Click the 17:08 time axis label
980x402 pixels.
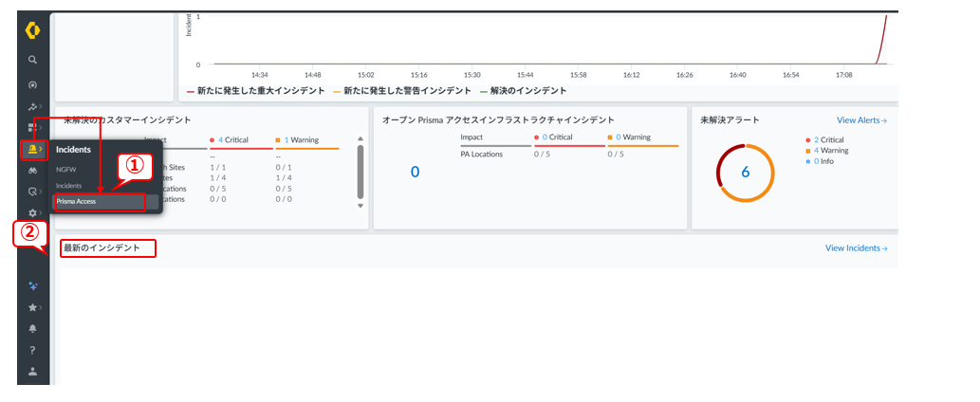click(x=843, y=75)
